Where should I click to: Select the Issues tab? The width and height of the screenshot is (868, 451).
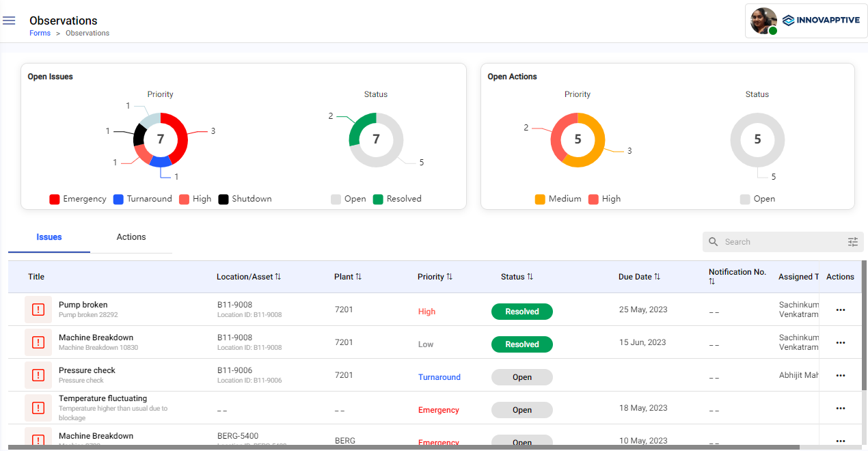tap(49, 237)
